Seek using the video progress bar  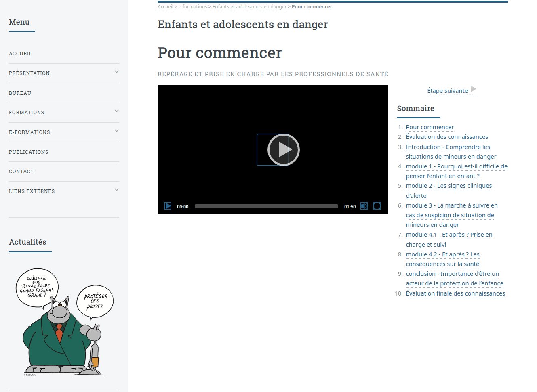point(266,206)
